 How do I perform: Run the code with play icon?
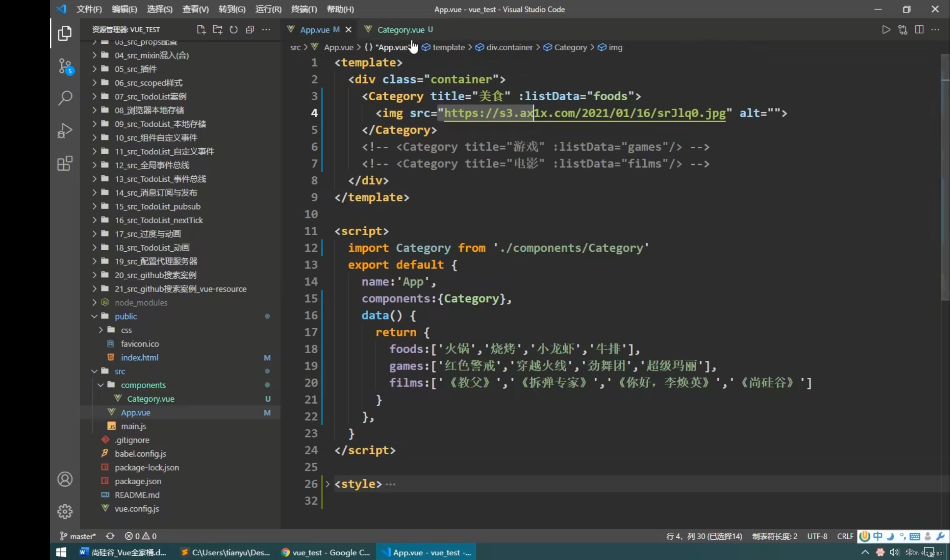tap(886, 30)
